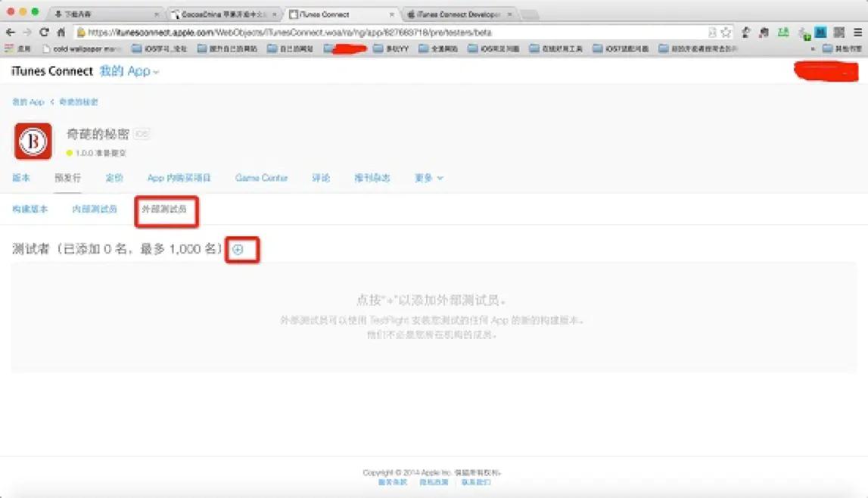
Task: Click the plus icon to add external tester
Action: click(x=238, y=250)
